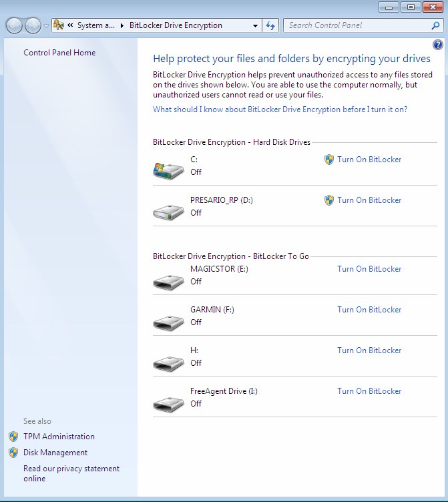This screenshot has width=448, height=502.
Task: Turn On BitLocker for FreeAgent Drive (I:)
Action: pyautogui.click(x=369, y=391)
